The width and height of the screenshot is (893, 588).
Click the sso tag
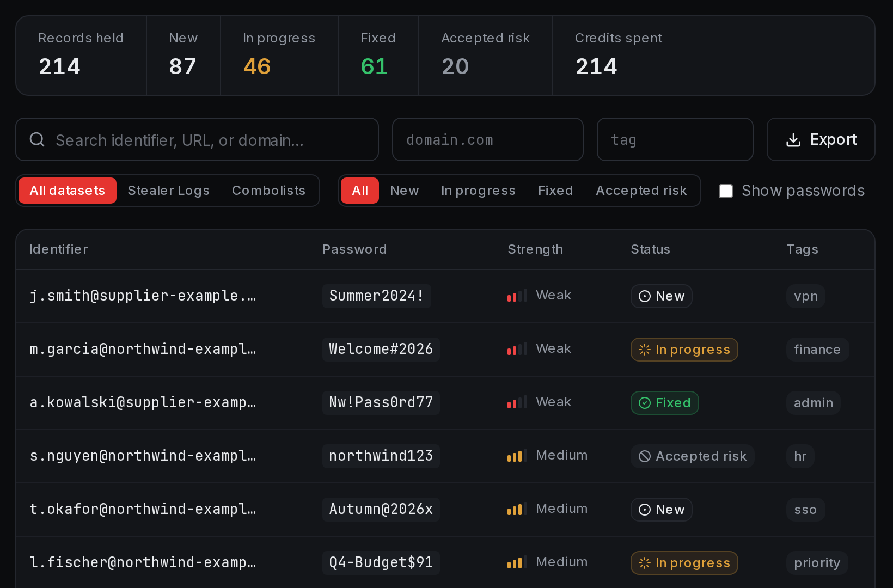[806, 510]
